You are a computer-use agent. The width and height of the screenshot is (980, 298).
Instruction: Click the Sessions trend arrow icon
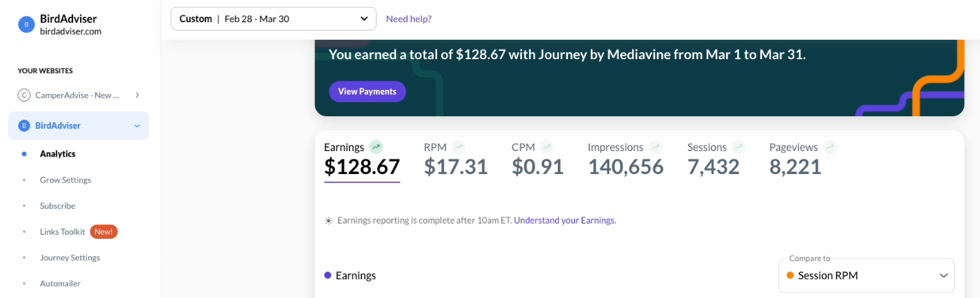pos(738,147)
